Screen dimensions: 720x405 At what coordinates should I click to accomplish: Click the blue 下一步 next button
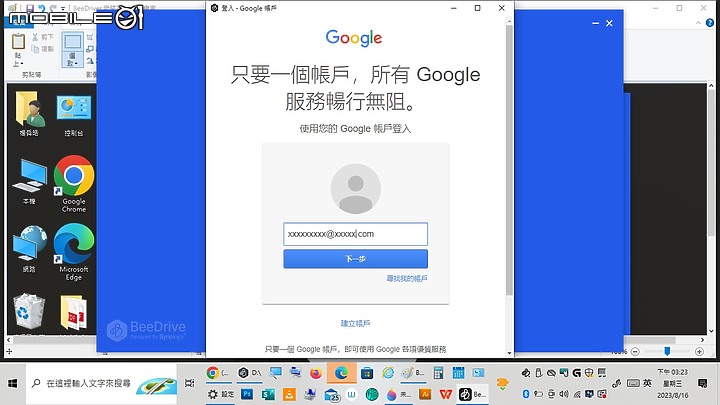point(355,259)
